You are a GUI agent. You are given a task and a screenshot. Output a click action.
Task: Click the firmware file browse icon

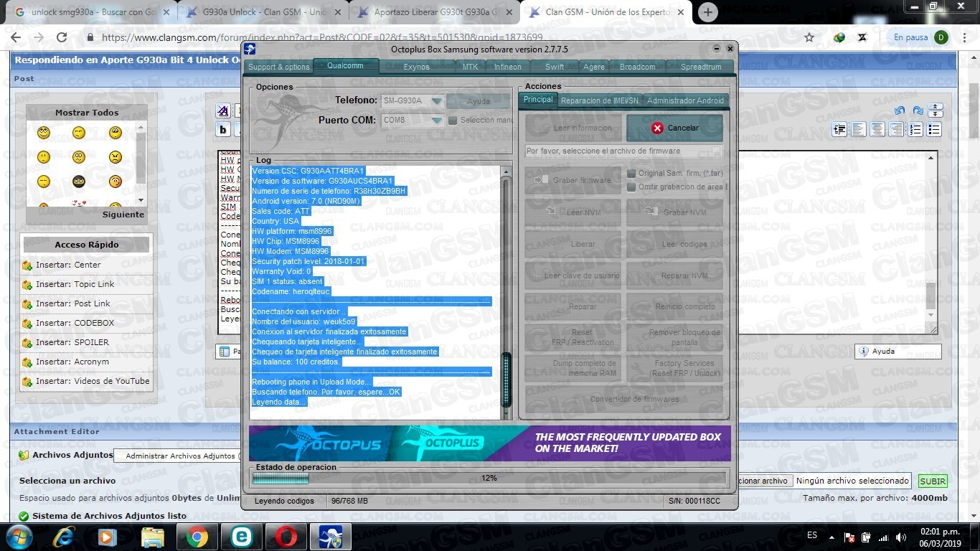(716, 151)
